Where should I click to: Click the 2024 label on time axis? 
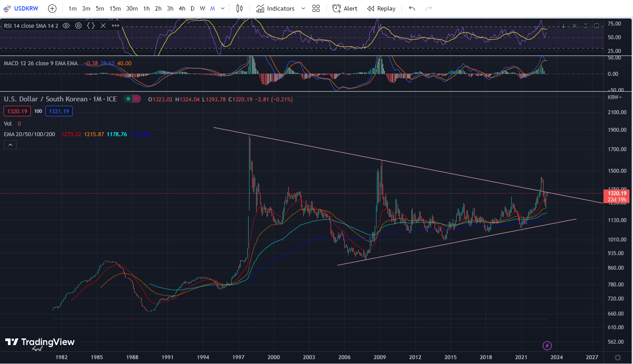(556, 357)
